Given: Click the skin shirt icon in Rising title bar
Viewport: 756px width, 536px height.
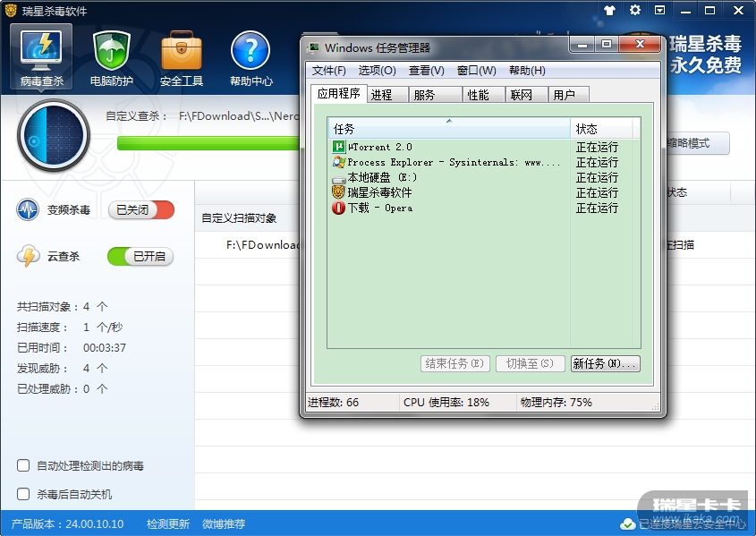Looking at the screenshot, I should click(609, 10).
